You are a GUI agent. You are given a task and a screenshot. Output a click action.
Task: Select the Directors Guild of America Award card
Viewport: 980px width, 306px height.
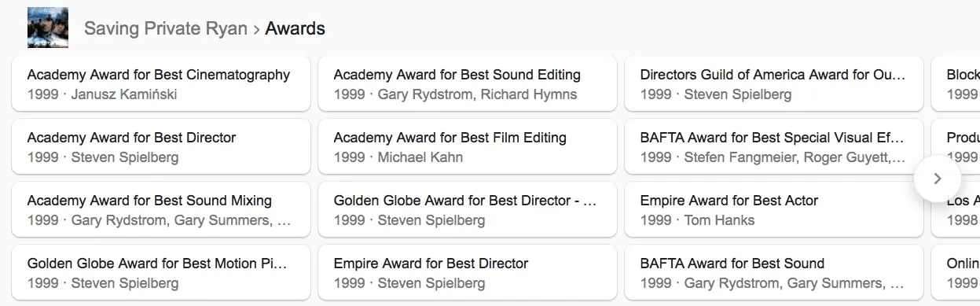[x=774, y=84]
